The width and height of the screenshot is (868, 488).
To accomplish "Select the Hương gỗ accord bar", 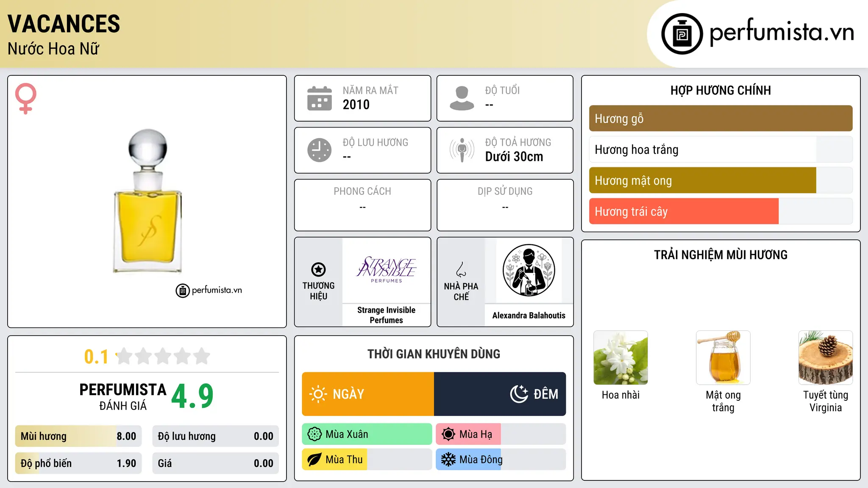I will click(x=721, y=119).
